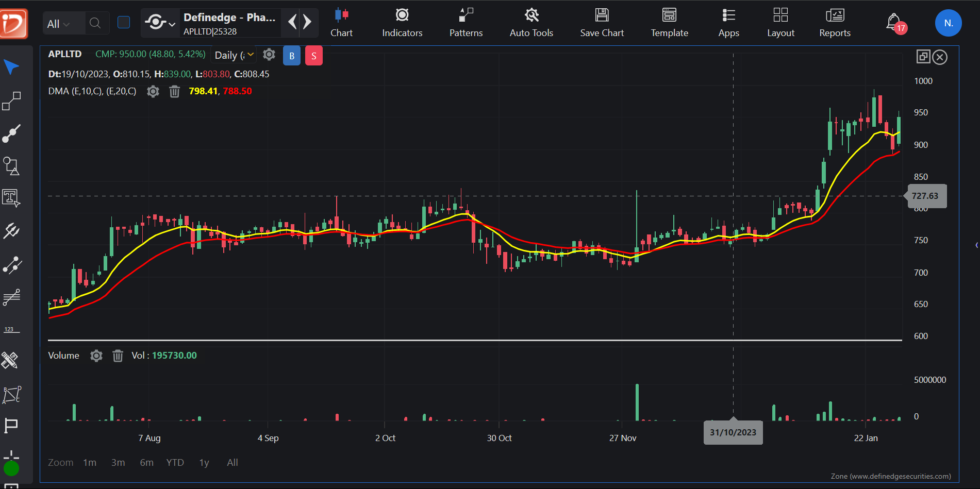Click the Zone definedgesecurities.com link
The image size is (980, 489).
(891, 476)
